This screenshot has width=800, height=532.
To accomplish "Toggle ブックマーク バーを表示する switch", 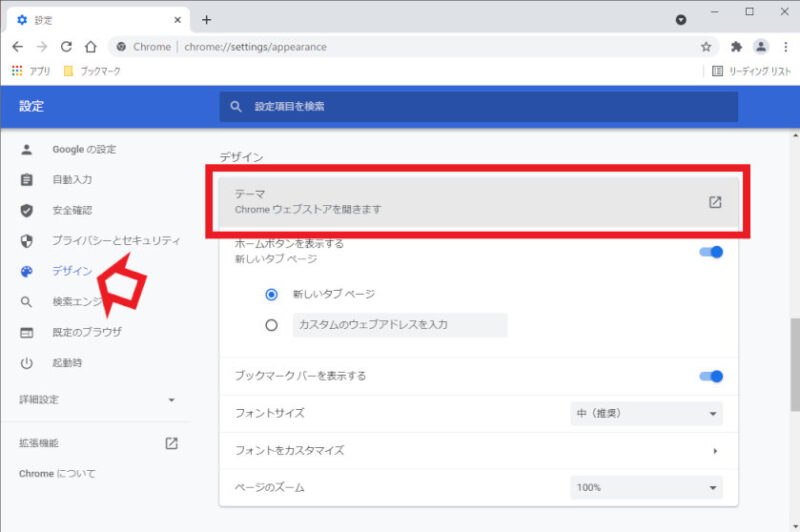I will click(711, 376).
